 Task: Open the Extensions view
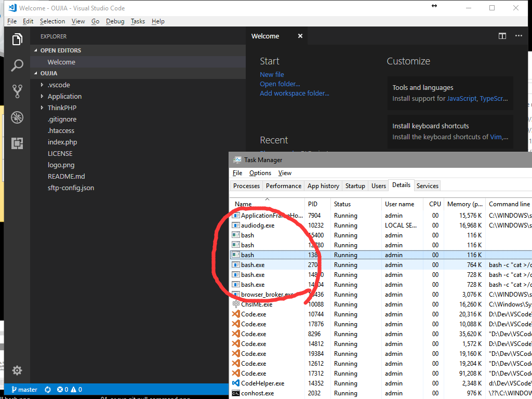point(17,143)
